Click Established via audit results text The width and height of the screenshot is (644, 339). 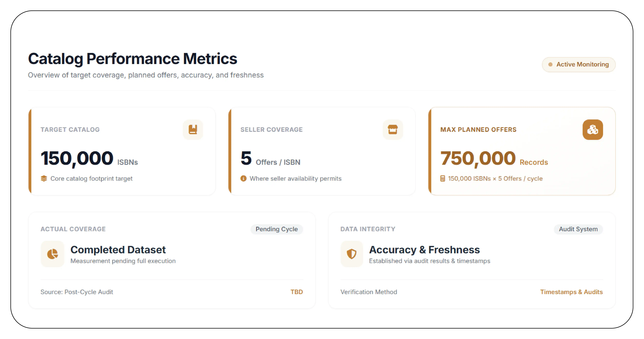[x=429, y=261]
